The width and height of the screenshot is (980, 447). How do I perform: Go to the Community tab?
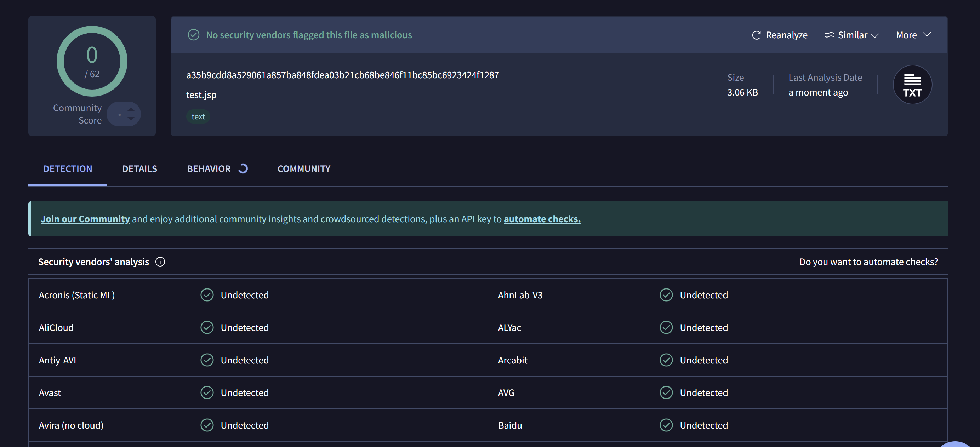(x=303, y=168)
